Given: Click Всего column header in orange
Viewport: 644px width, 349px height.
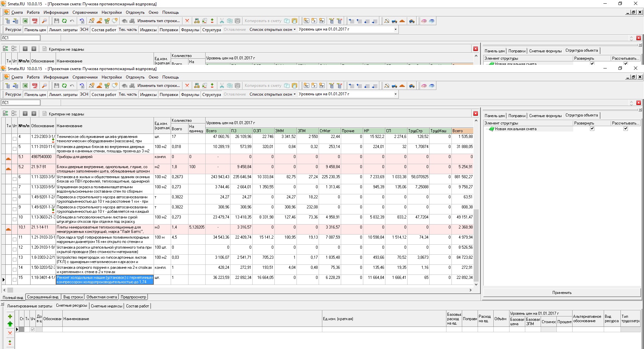Looking at the screenshot, I should pyautogui.click(x=462, y=131).
